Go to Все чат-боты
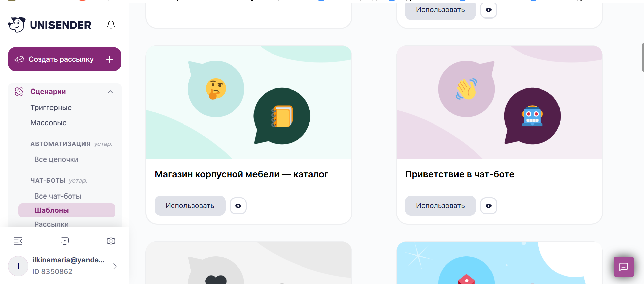 click(58, 196)
